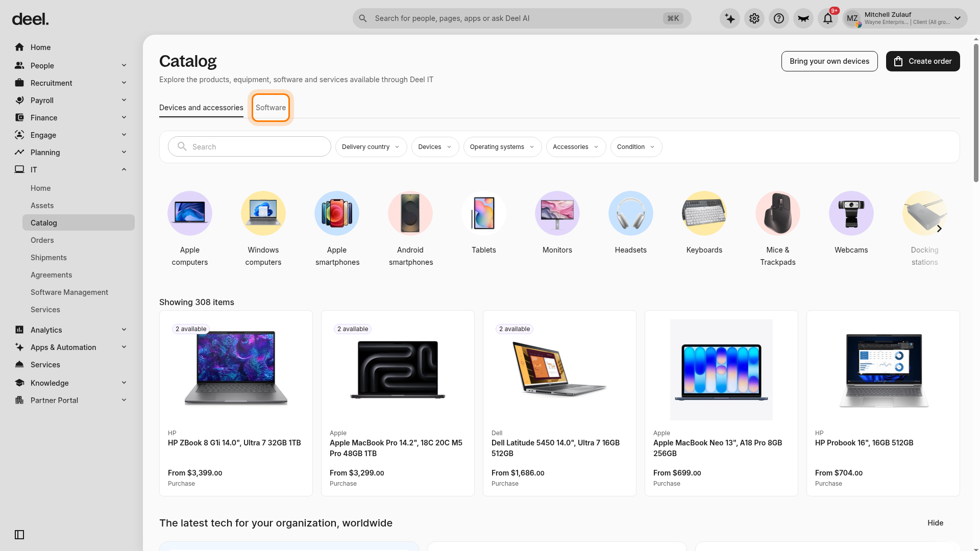Click the Finance wallet icon

[19, 117]
